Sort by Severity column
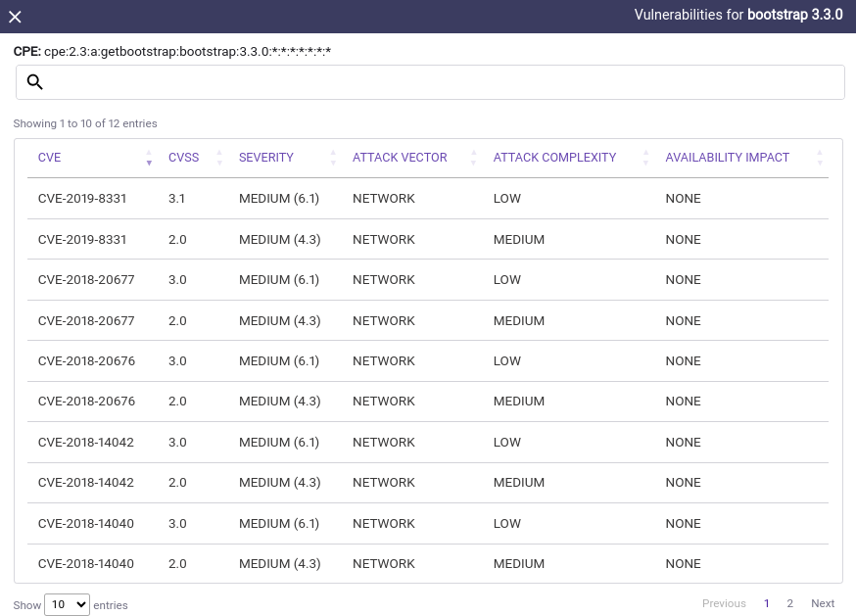This screenshot has height=616, width=856. tap(266, 158)
